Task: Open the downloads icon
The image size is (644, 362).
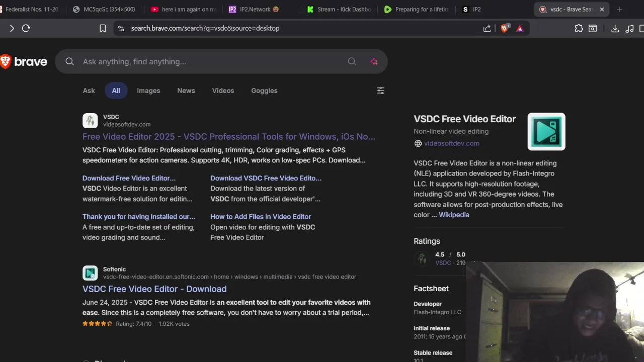Action: [615, 29]
